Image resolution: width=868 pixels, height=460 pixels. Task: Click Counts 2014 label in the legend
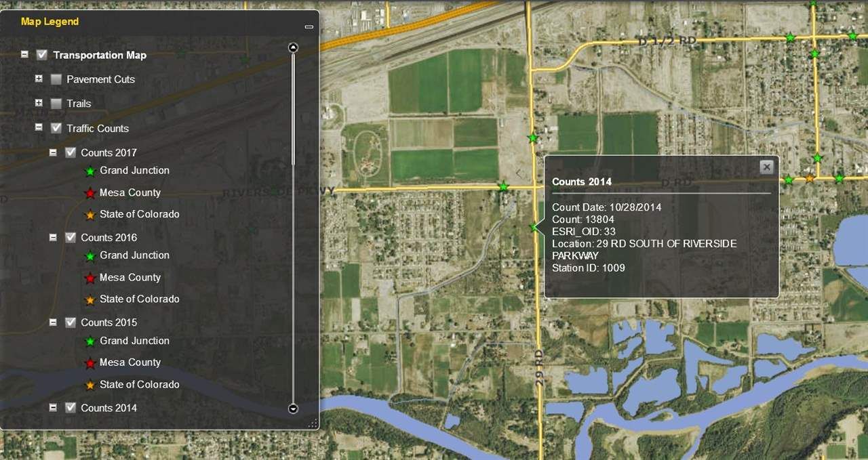coord(108,407)
